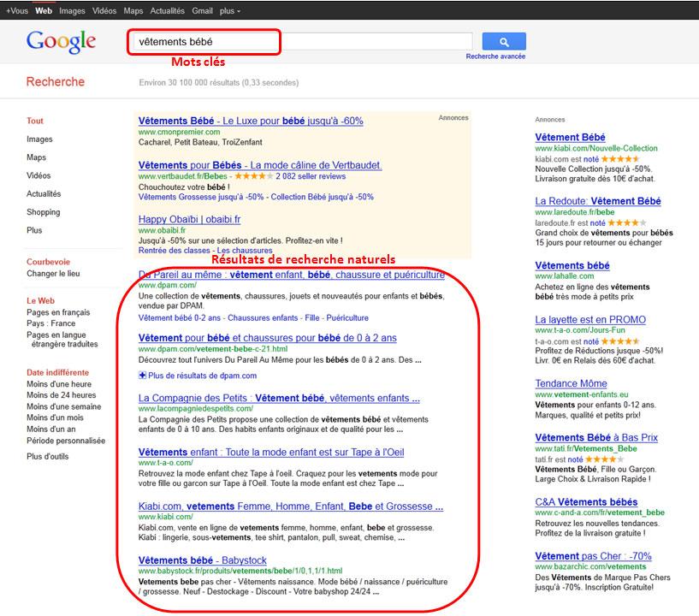This screenshot has width=699, height=616.
Task: Click the Google logo
Action: [61, 40]
